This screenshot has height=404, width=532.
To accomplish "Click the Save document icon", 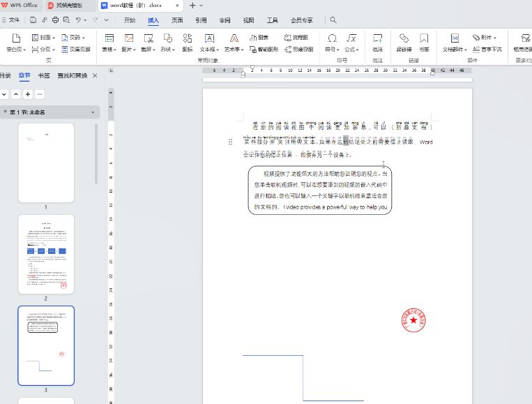I will 33,20.
